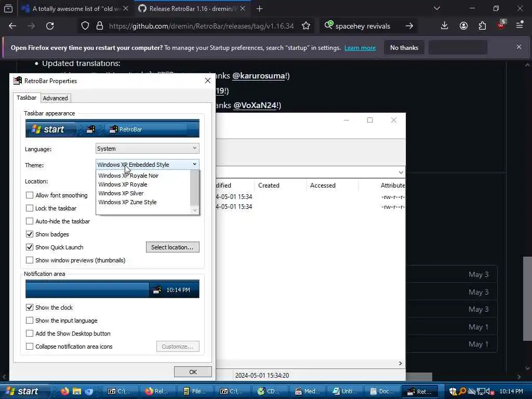
Task: Click the search arrow next to spacehey revivals
Action: pos(409,26)
